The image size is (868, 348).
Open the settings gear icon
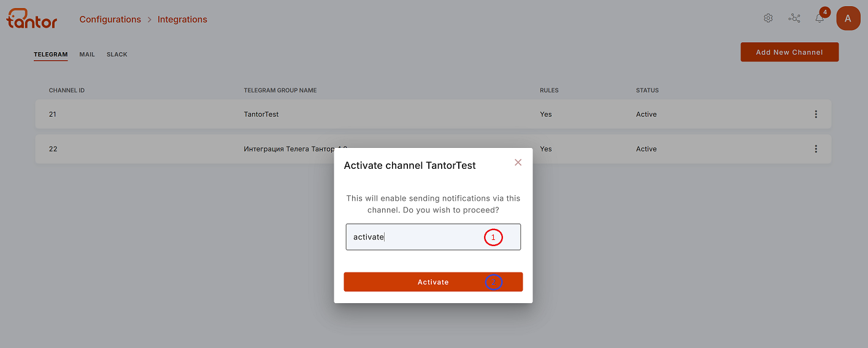[768, 18]
